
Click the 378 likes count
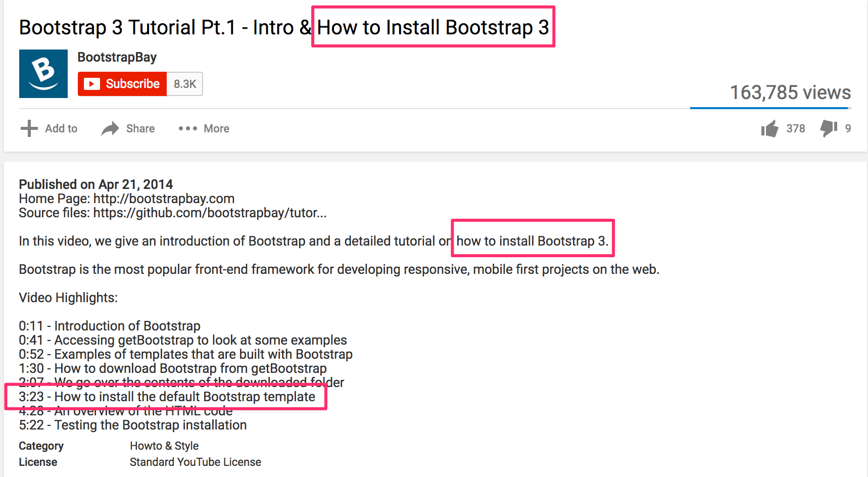coord(795,129)
